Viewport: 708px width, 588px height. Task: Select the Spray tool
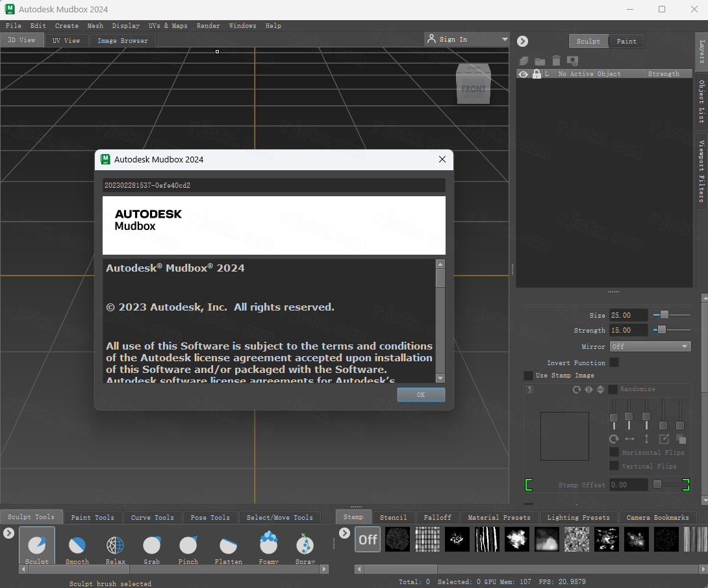point(305,546)
